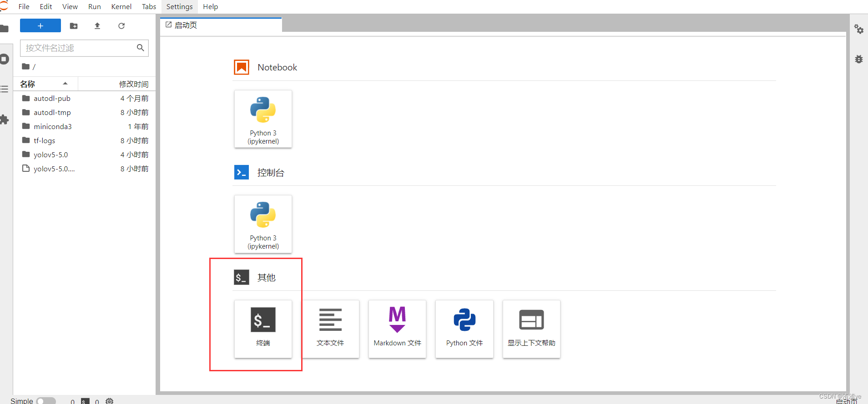Create a new folder with the toolbar icon
868x404 pixels.
pos(74,26)
